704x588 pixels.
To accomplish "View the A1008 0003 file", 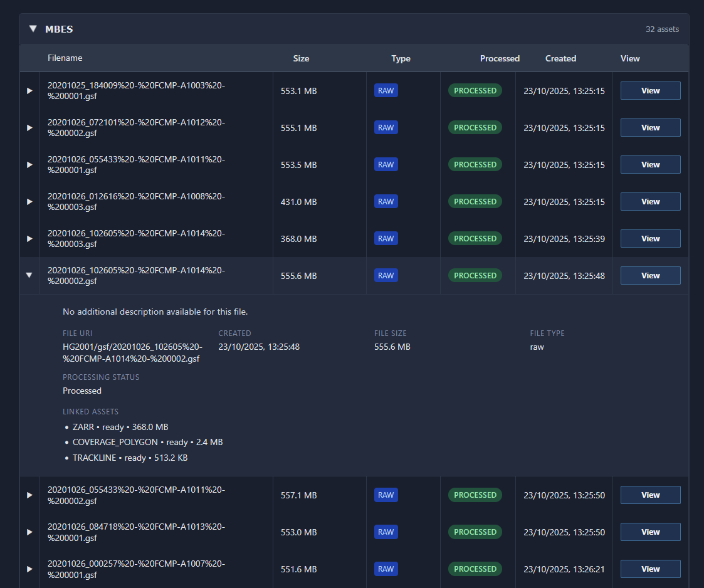I will click(650, 201).
